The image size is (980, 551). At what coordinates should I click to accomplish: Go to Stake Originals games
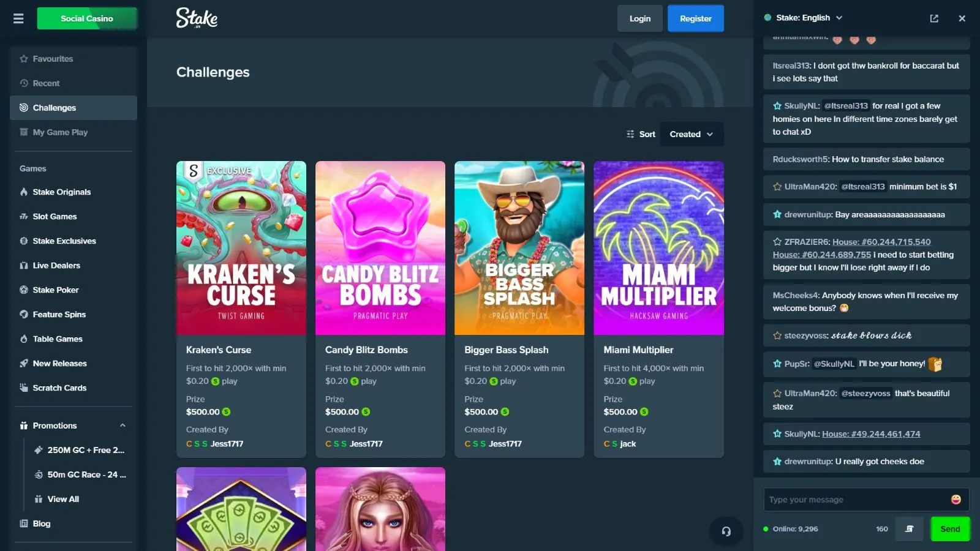click(x=73, y=192)
